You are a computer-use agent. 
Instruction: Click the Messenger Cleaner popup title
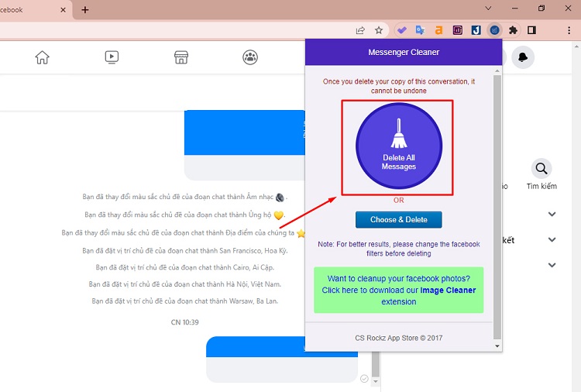[x=404, y=52]
